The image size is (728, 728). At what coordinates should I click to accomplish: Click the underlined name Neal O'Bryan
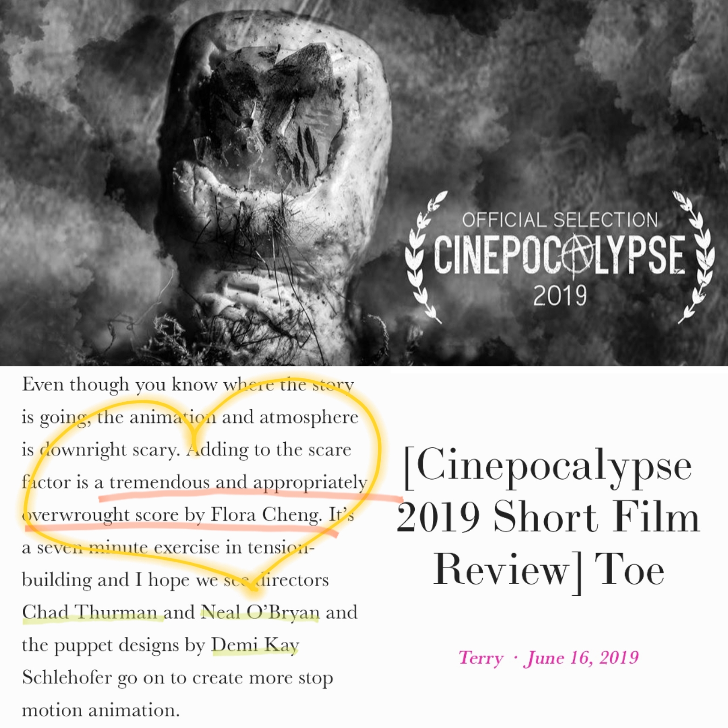click(260, 612)
